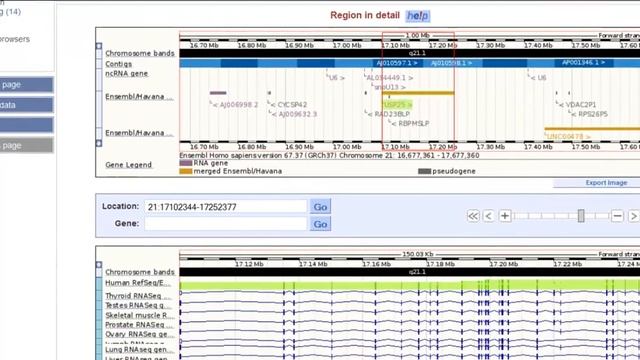Jump far left with double-arrow navigation button
This screenshot has width=640, height=360.
(x=473, y=216)
